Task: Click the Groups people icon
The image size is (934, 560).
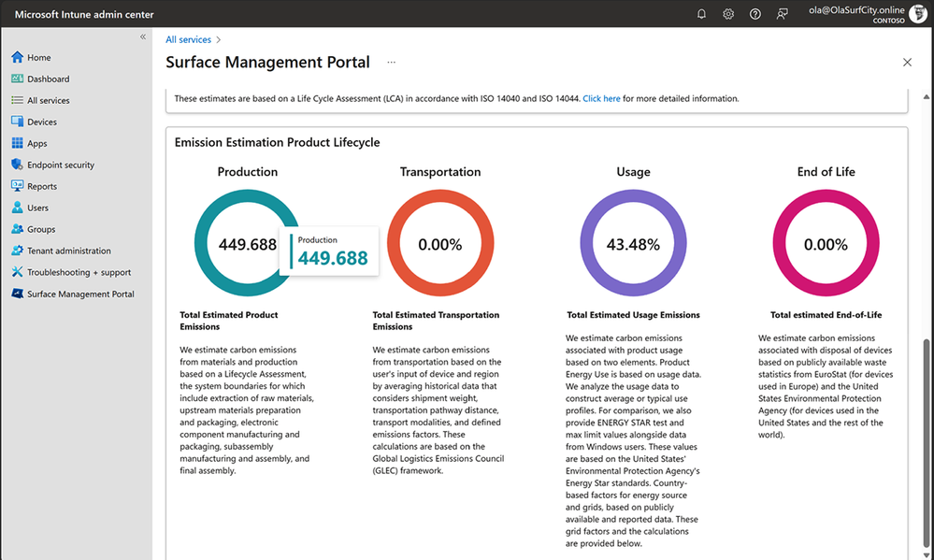Action: tap(17, 229)
